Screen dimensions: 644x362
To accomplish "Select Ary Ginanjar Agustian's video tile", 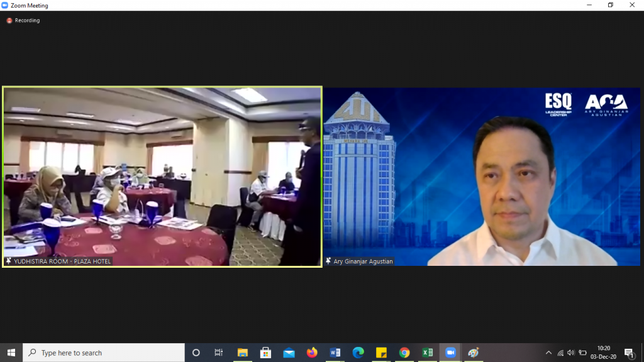I will [x=482, y=177].
